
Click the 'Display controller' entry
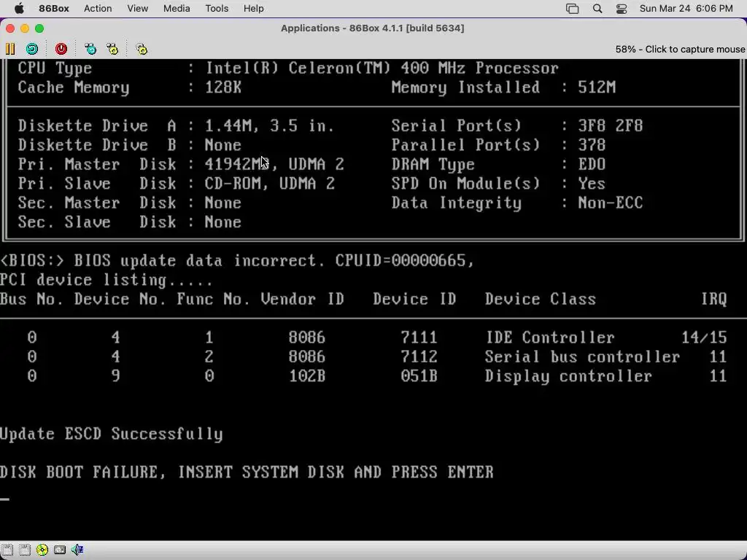[568, 377]
